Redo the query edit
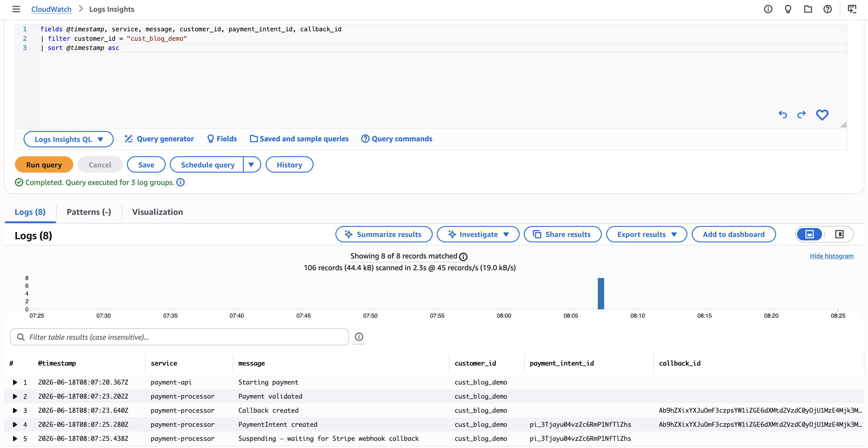Screen dimensions: 868x448 click(x=801, y=115)
